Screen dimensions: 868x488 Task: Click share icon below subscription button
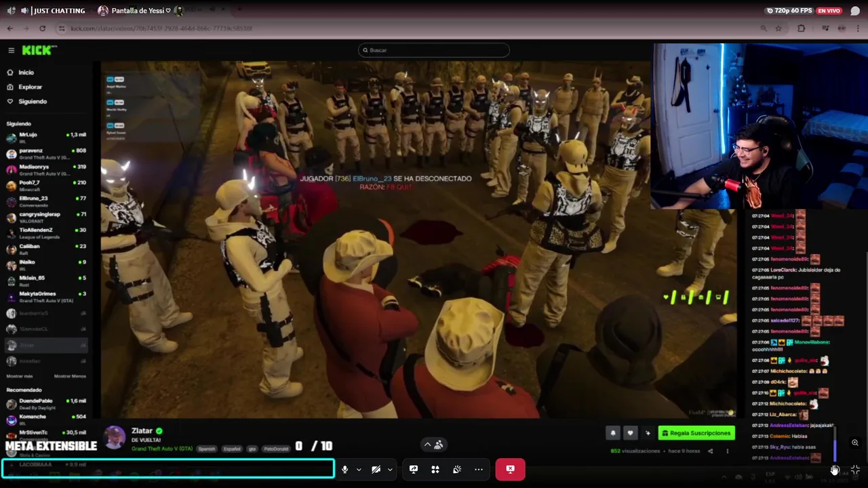[710, 451]
